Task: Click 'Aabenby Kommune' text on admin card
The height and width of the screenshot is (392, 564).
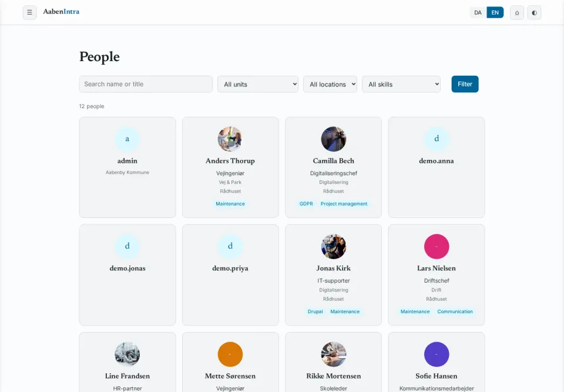Action: click(127, 172)
